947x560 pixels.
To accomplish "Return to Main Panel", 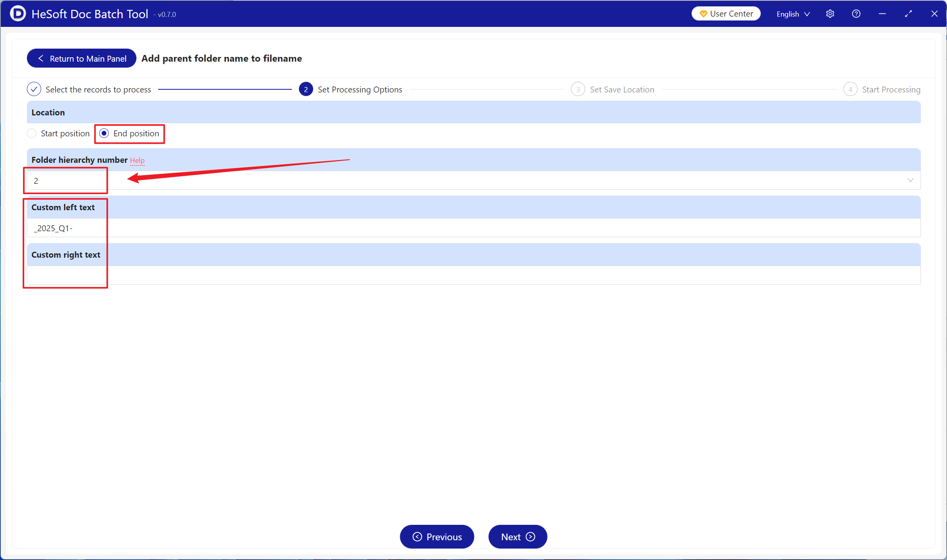I will click(x=82, y=58).
